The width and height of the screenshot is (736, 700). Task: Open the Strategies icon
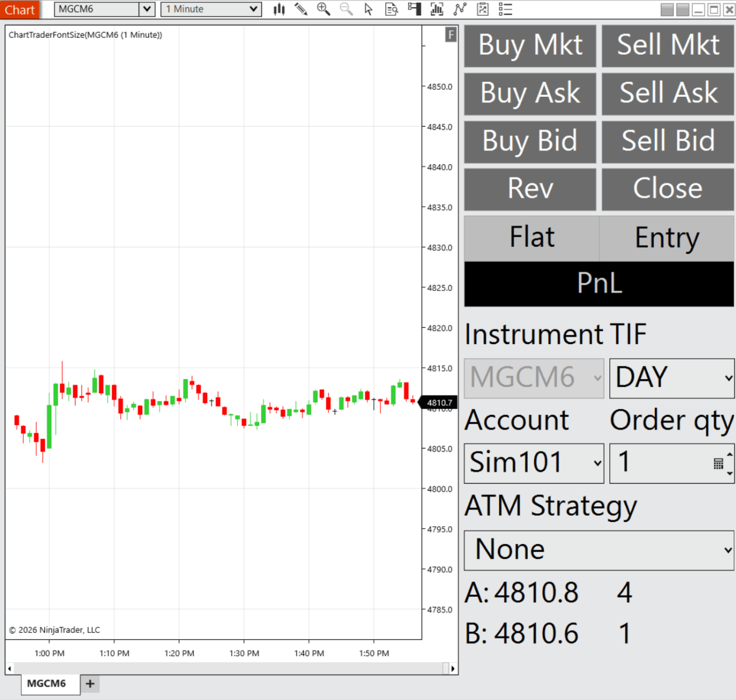pos(483,9)
